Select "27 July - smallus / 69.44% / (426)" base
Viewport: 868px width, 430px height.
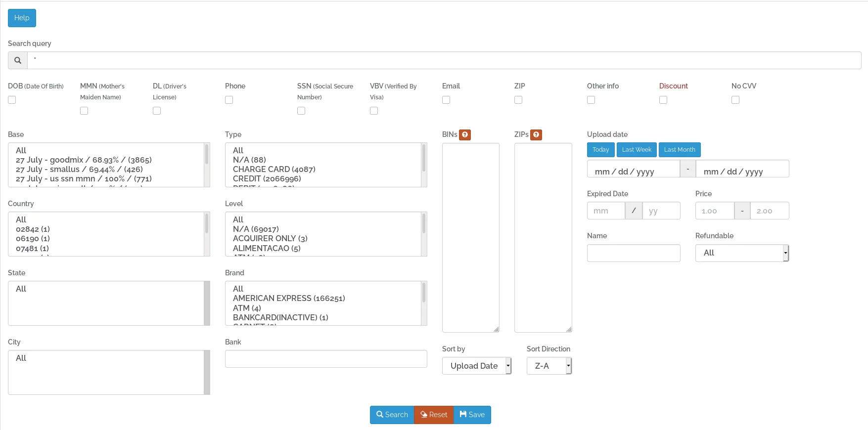pos(106,169)
